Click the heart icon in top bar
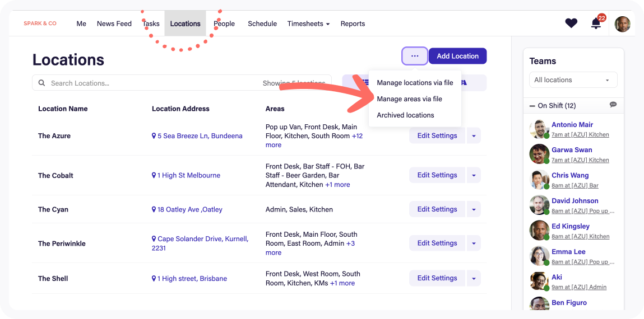 pyautogui.click(x=571, y=24)
